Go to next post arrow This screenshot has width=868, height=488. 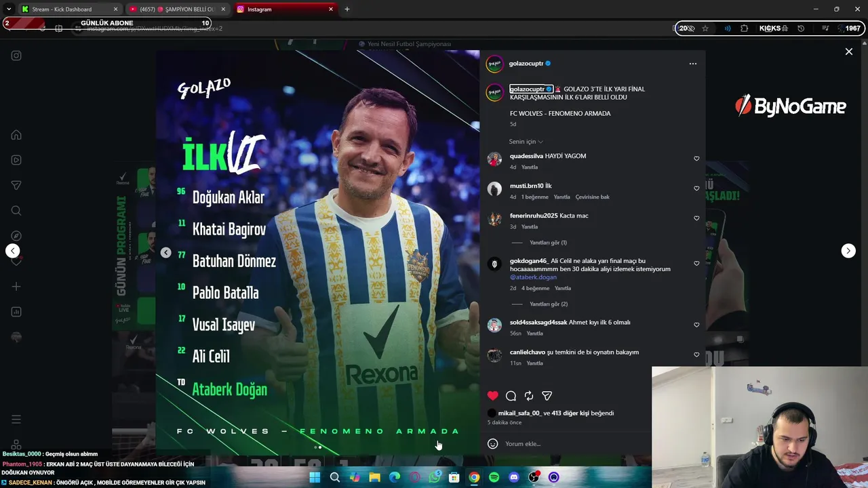coord(848,251)
